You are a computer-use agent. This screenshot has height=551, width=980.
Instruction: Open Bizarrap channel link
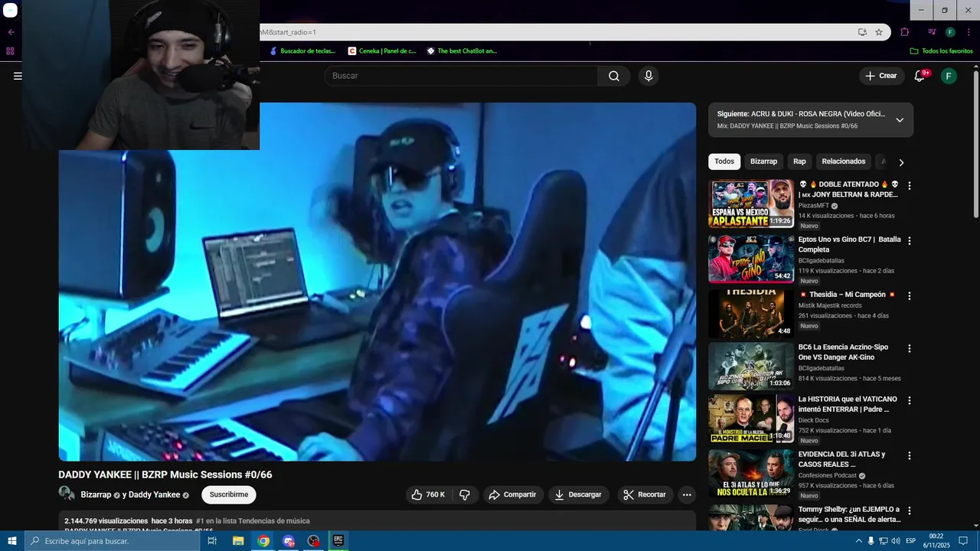click(96, 495)
